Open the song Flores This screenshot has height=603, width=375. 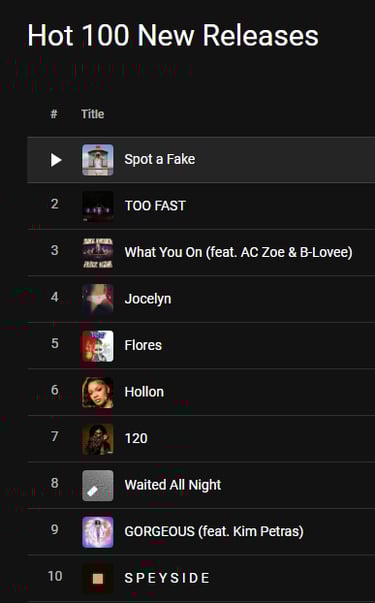coord(143,345)
